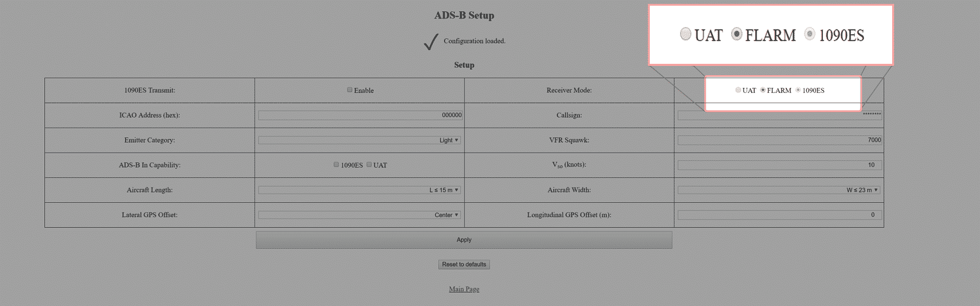Apply the configuration settings

click(x=464, y=240)
